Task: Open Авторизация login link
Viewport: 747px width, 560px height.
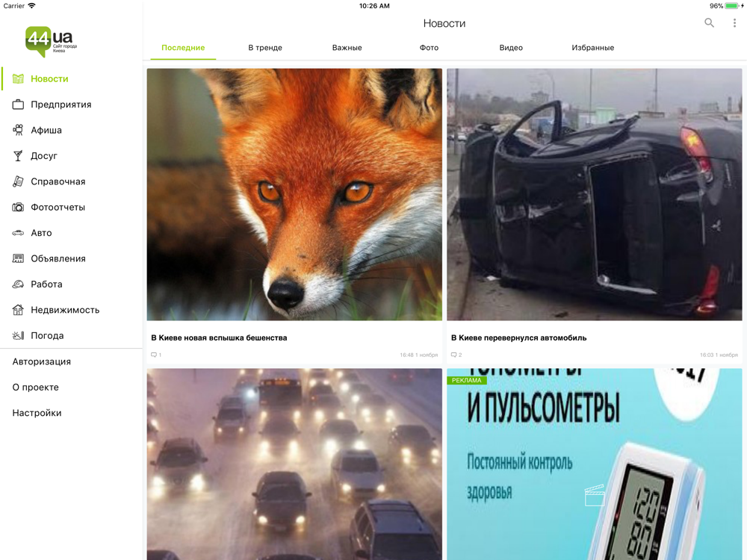Action: 41,361
